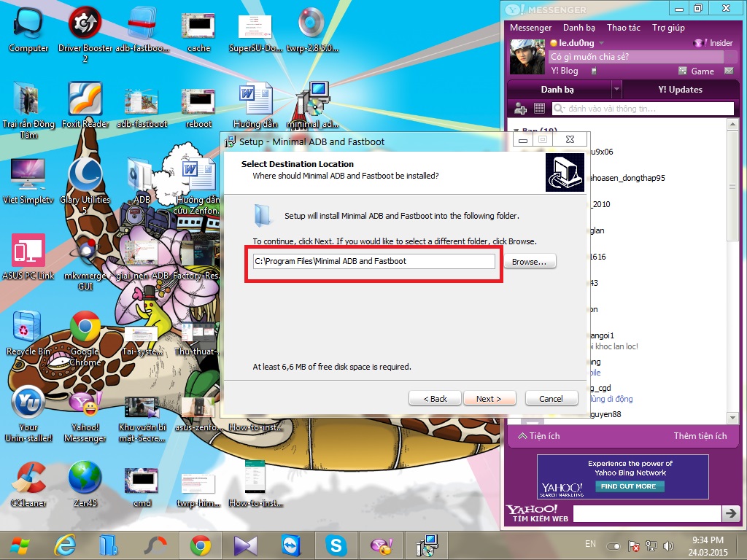Open Yahoo Messenger from the taskbar

[381, 545]
